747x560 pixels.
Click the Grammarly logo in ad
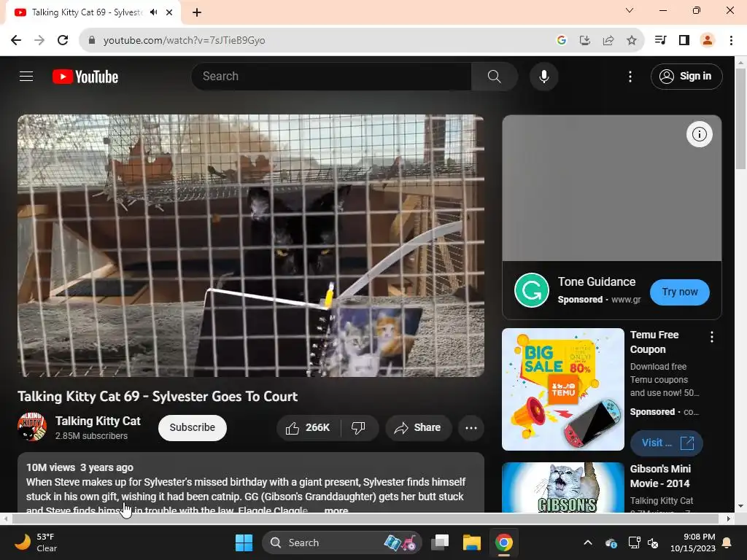point(531,290)
